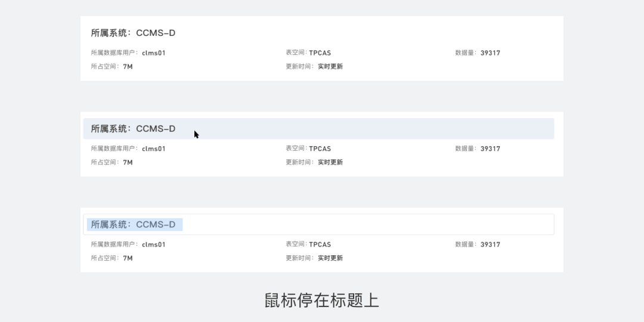
Task: Click 39317 value in the card with hovered title
Action: 490,148
